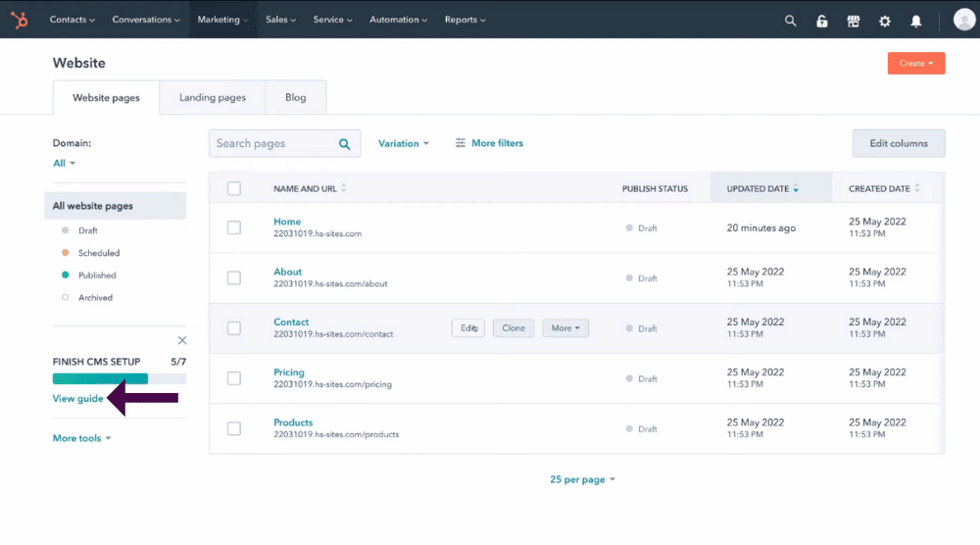Click the search pages magnifier icon

pyautogui.click(x=344, y=144)
